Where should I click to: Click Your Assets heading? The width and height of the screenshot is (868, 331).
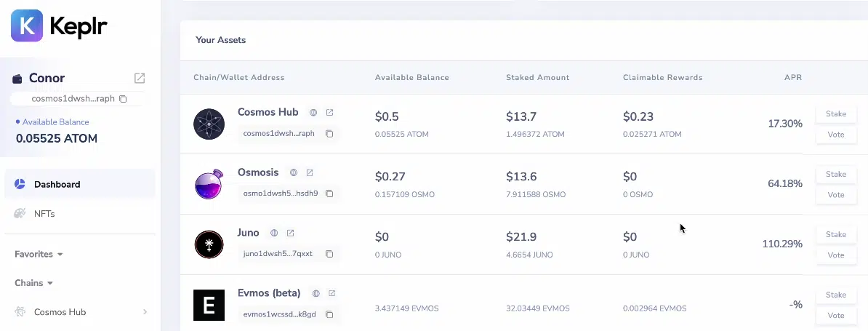click(x=220, y=40)
